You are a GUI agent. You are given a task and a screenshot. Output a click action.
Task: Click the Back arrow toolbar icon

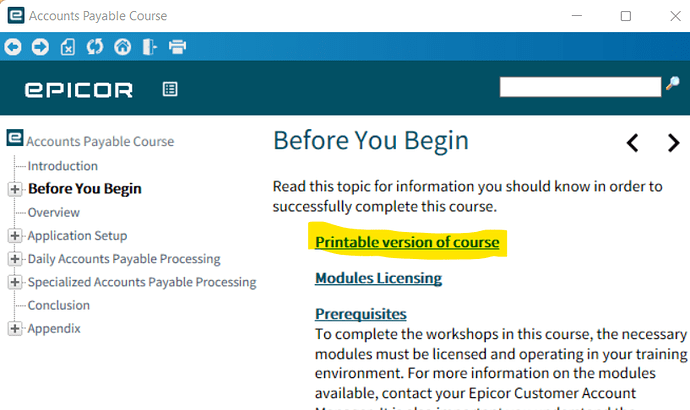point(13,47)
